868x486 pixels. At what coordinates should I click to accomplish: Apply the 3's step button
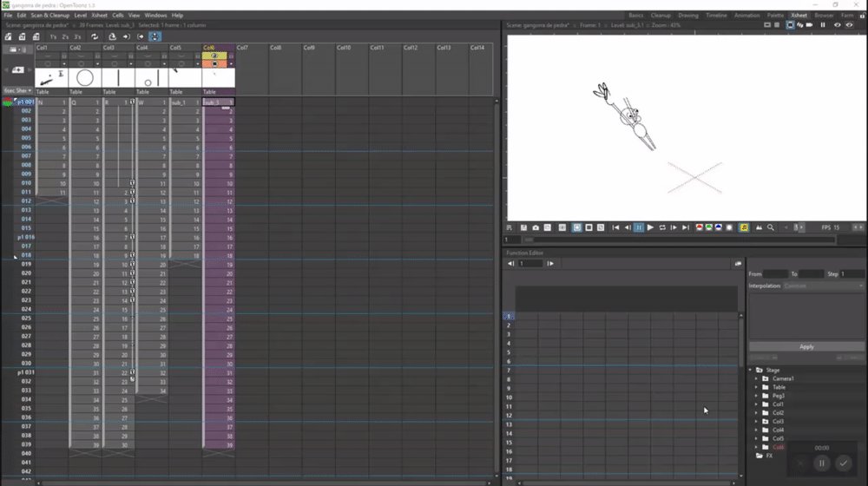[77, 36]
